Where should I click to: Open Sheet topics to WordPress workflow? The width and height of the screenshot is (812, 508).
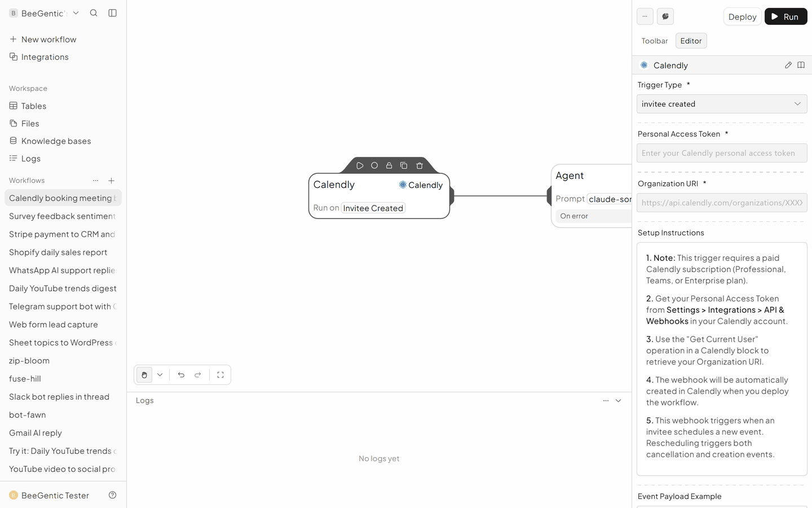tap(63, 343)
